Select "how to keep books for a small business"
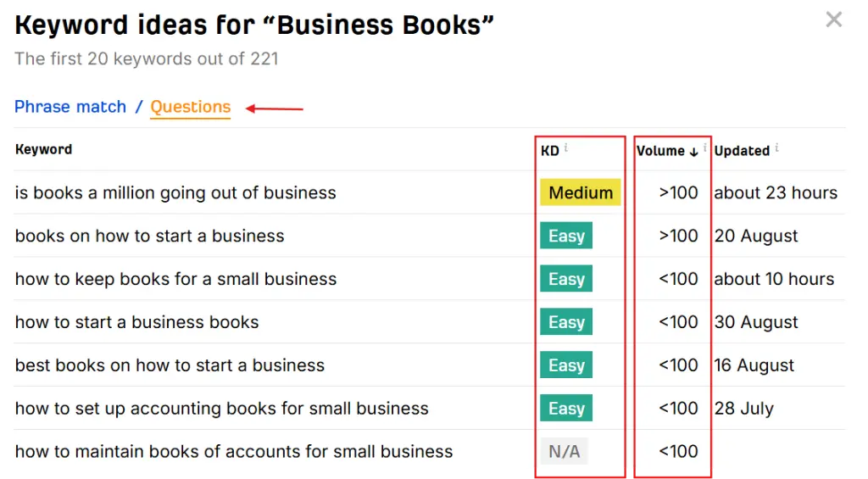Screen dimensions: 868x479 pos(175,279)
